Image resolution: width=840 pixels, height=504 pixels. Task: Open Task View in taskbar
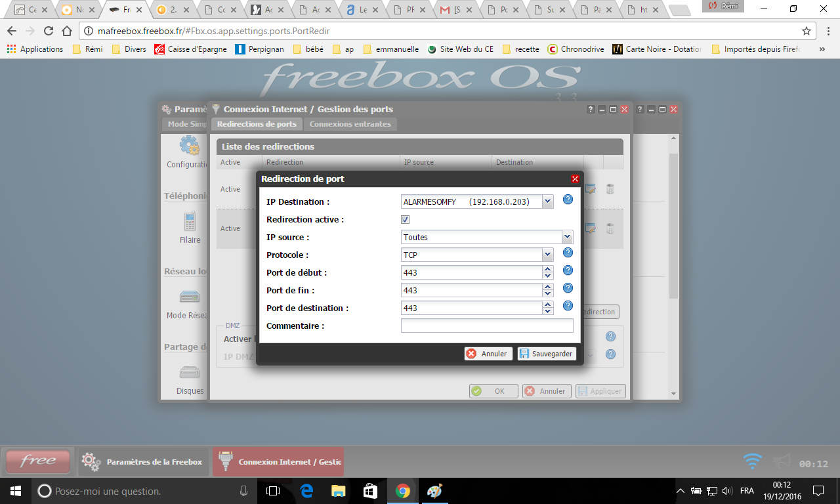click(x=273, y=490)
